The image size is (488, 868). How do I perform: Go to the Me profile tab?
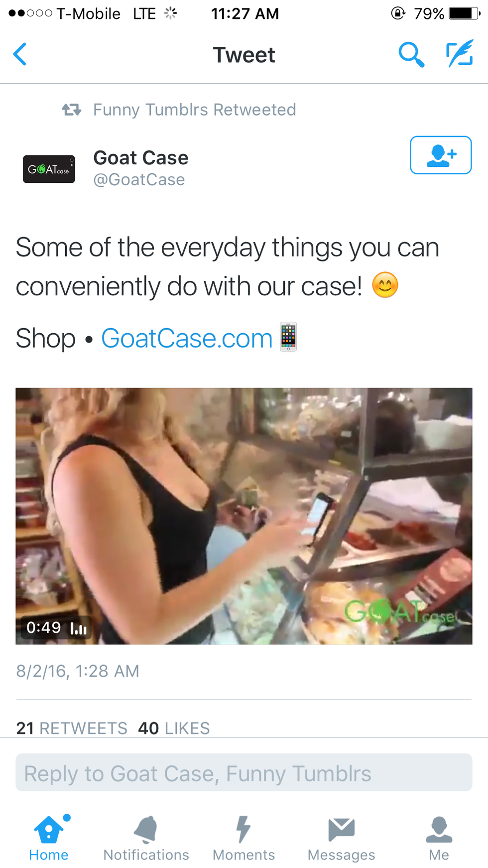pyautogui.click(x=439, y=838)
